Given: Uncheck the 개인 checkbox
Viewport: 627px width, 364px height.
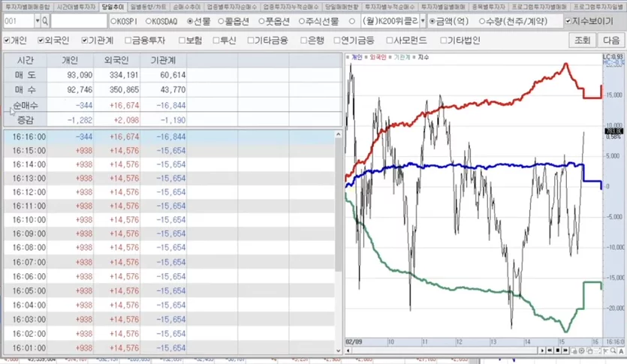Looking at the screenshot, I should 7,40.
